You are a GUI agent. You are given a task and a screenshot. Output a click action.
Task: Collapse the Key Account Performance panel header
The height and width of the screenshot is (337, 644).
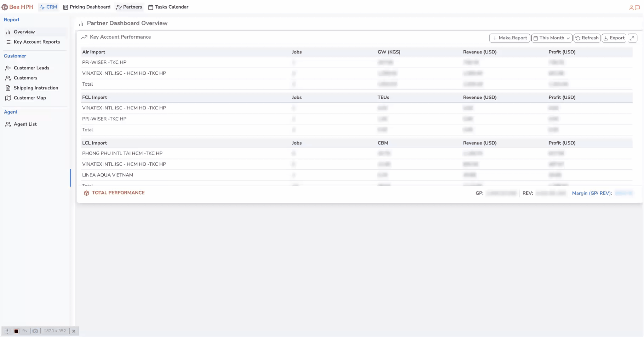pyautogui.click(x=120, y=37)
